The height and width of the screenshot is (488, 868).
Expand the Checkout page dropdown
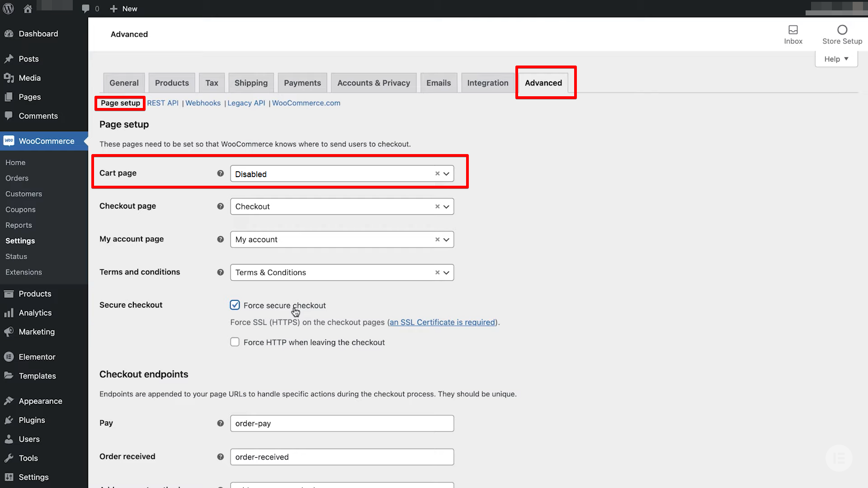[x=447, y=206]
